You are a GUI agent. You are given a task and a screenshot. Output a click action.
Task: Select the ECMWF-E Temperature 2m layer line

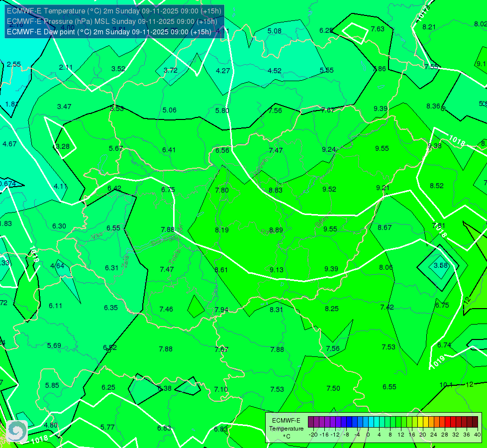tap(114, 11)
